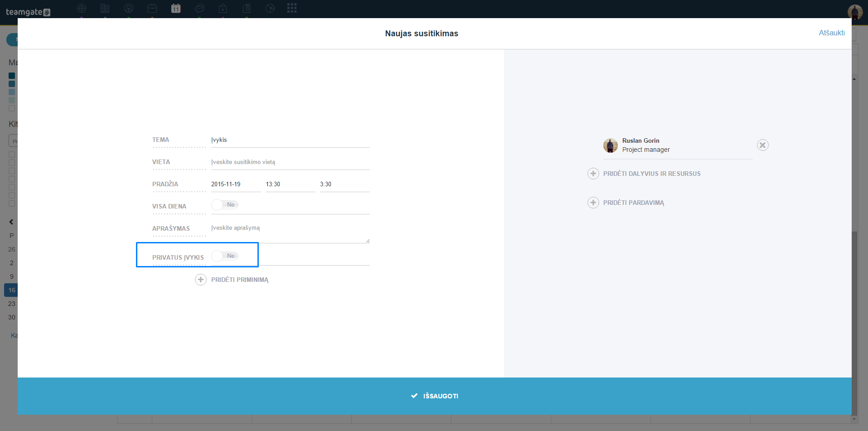This screenshot has width=868, height=431.
Task: Toggle the Privatus įvykis switch
Action: point(225,256)
